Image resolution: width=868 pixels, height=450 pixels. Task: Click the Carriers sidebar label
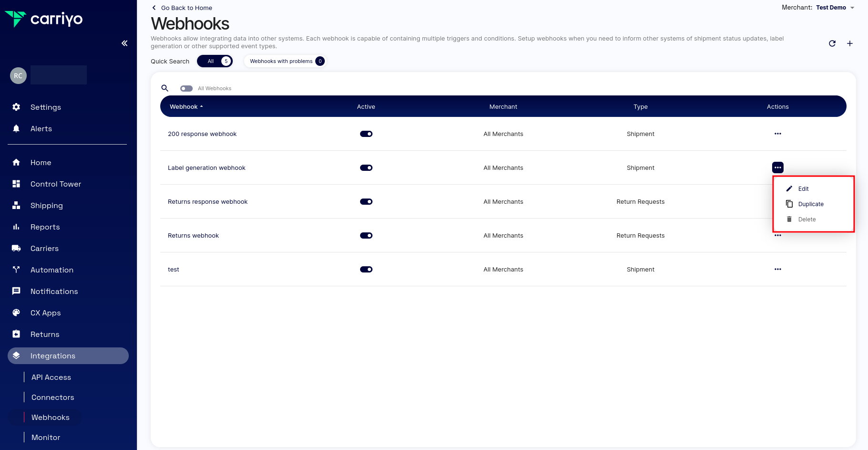pyautogui.click(x=44, y=248)
